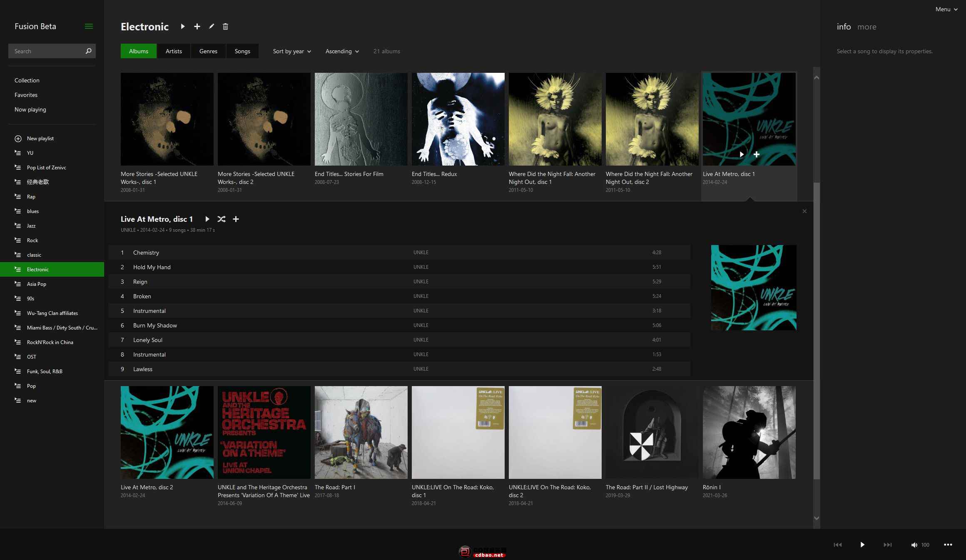
Task: Open the classic playlist
Action: [x=52, y=255]
